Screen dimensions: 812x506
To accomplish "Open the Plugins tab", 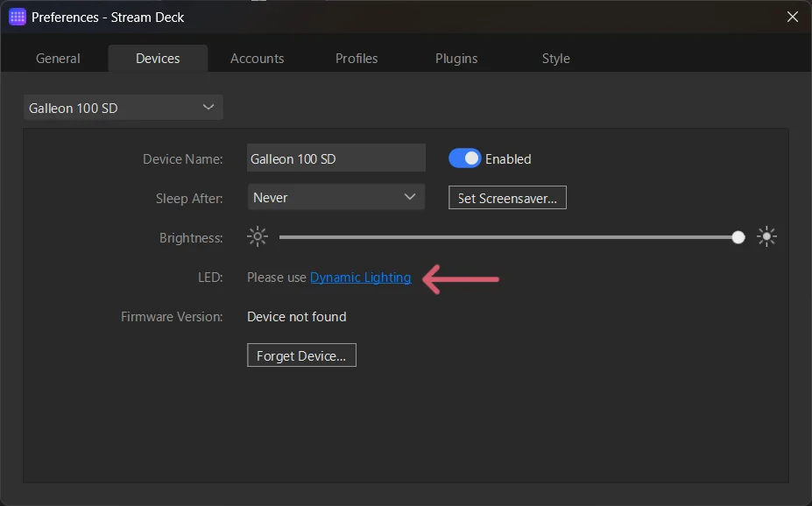I will click(x=456, y=59).
